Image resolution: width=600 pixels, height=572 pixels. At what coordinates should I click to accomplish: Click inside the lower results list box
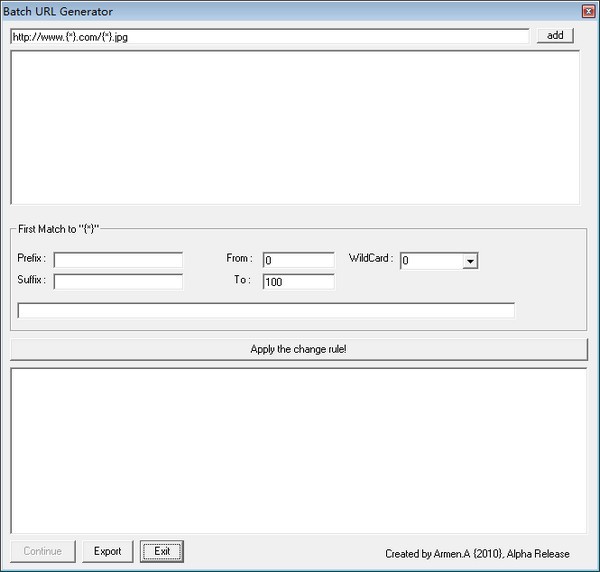click(298, 449)
